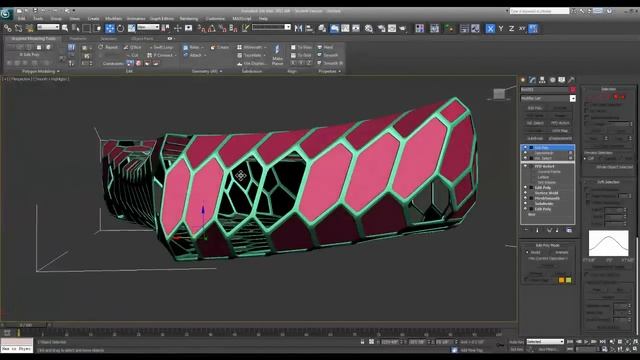Open the Material Editor icon
Image resolution: width=640 pixels, height=360 pixels.
click(369, 28)
